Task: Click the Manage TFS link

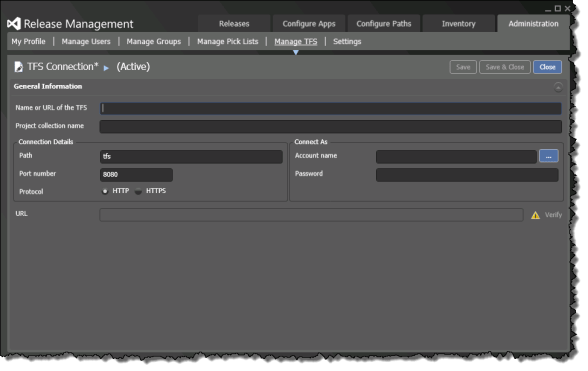Action: tap(296, 42)
